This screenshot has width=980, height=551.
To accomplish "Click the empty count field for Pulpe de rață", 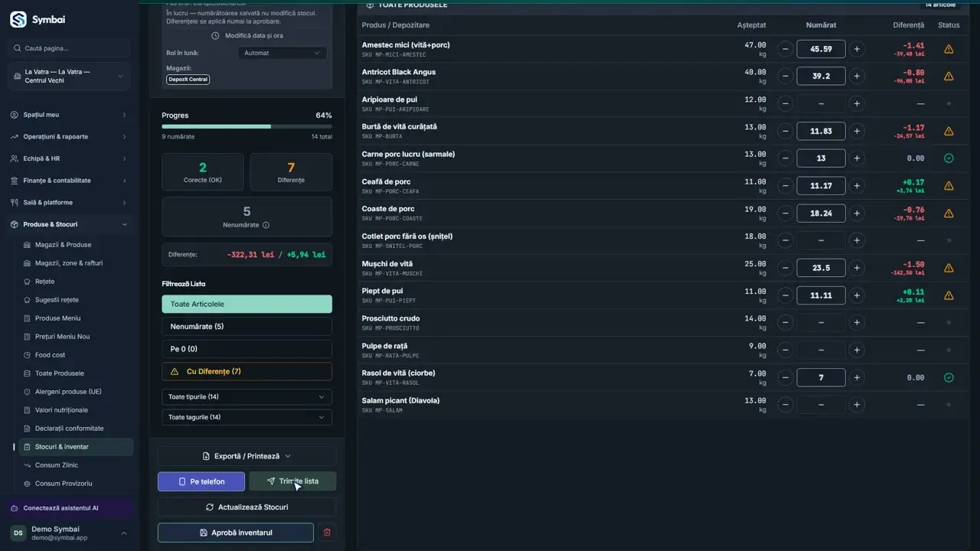I will [821, 350].
